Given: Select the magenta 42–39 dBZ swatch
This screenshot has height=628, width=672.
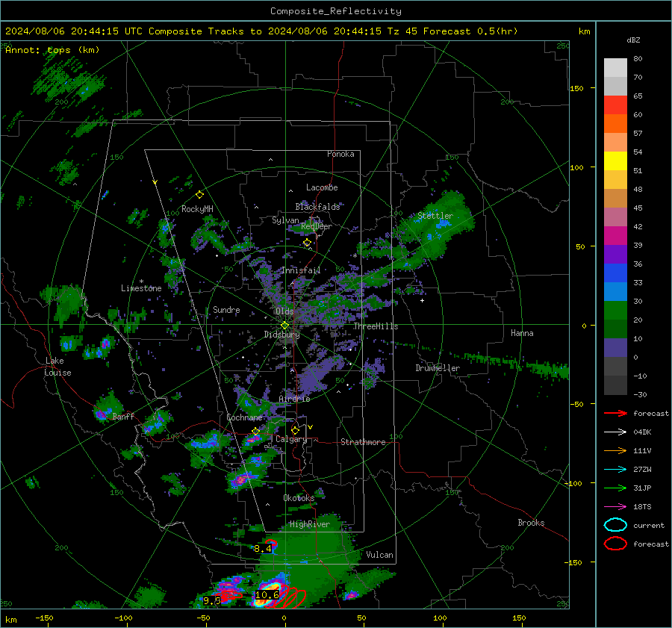Looking at the screenshot, I should pyautogui.click(x=615, y=236).
